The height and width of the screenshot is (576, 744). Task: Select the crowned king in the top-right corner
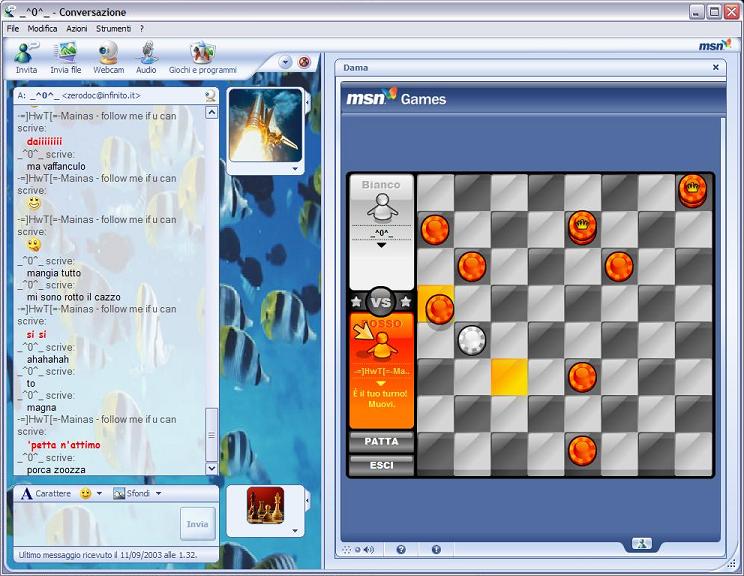[x=693, y=191]
